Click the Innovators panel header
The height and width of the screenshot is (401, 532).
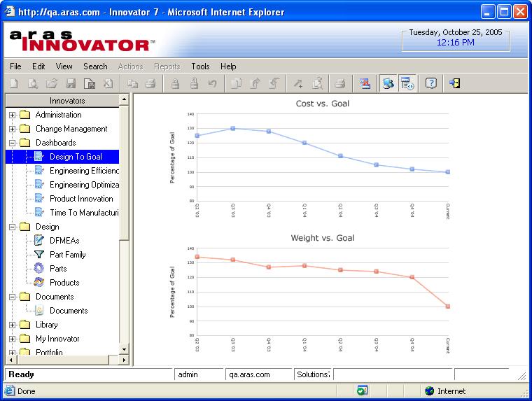(63, 101)
